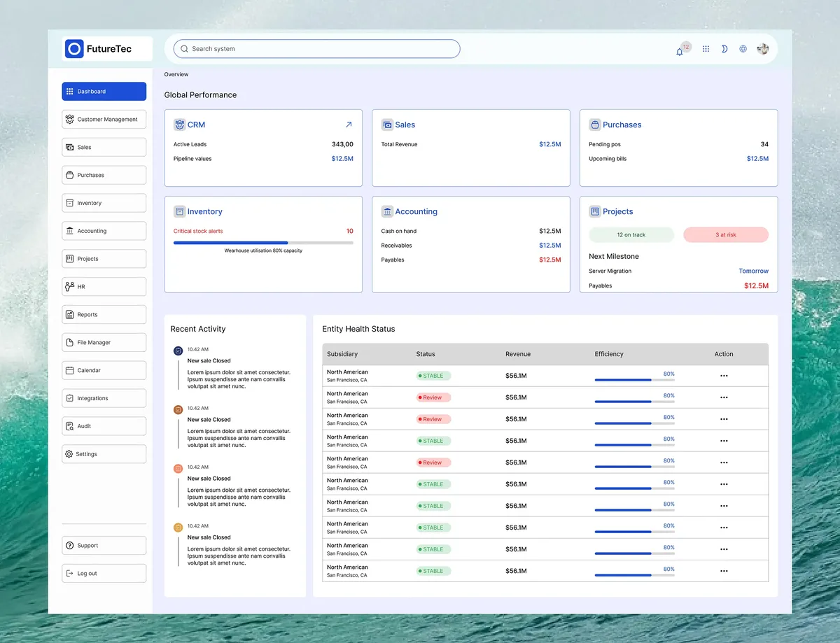The image size is (840, 643).
Task: Click the Log out button
Action: point(104,574)
